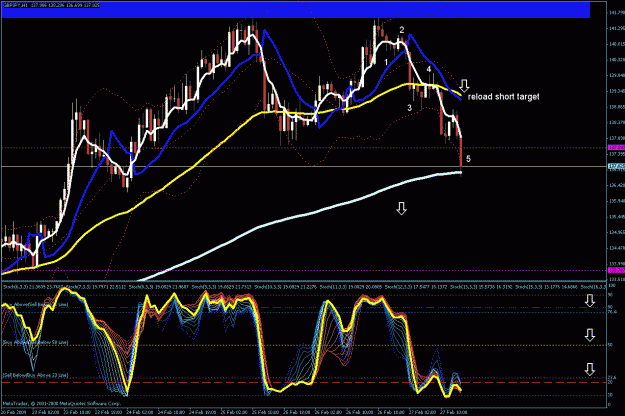Select the current price marker on price scale

click(616, 166)
